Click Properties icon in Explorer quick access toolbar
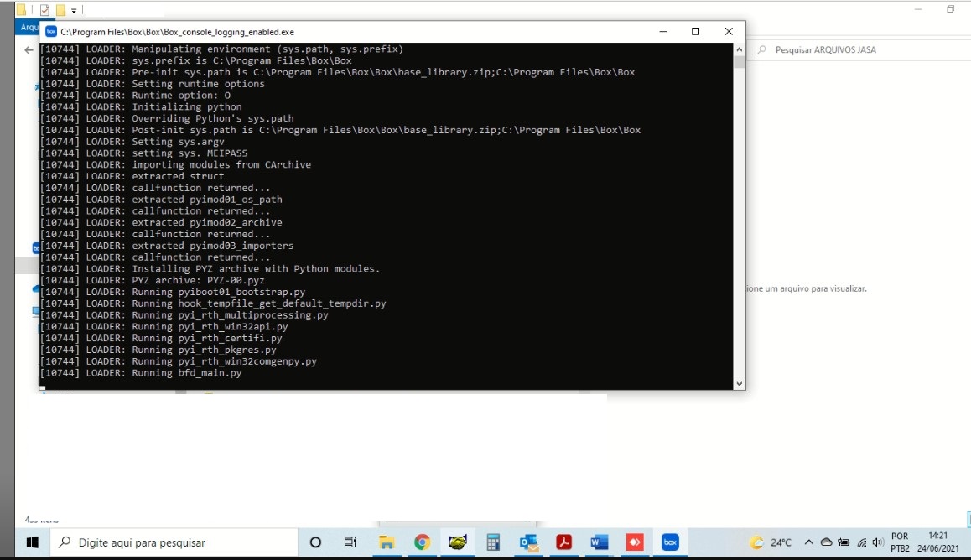Screen dimensions: 971x560 tap(44, 10)
